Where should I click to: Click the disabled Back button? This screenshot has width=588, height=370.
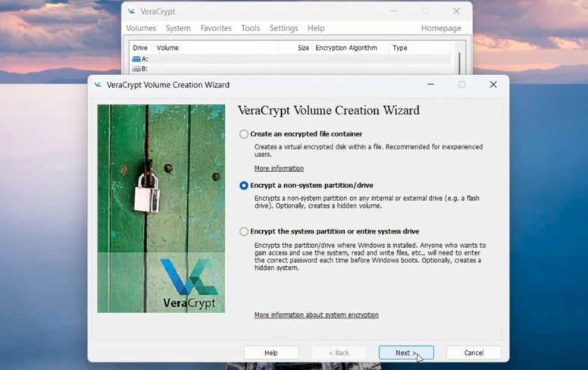click(x=339, y=353)
